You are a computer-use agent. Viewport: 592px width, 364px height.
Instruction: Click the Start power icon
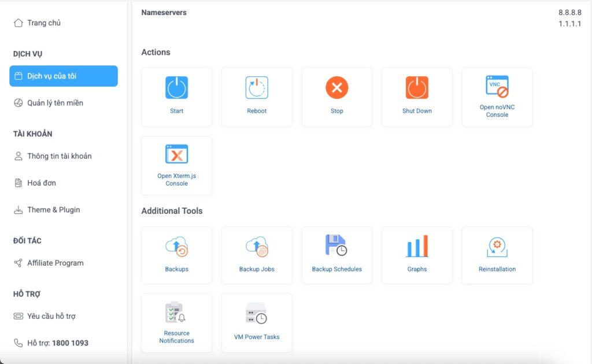coord(176,88)
